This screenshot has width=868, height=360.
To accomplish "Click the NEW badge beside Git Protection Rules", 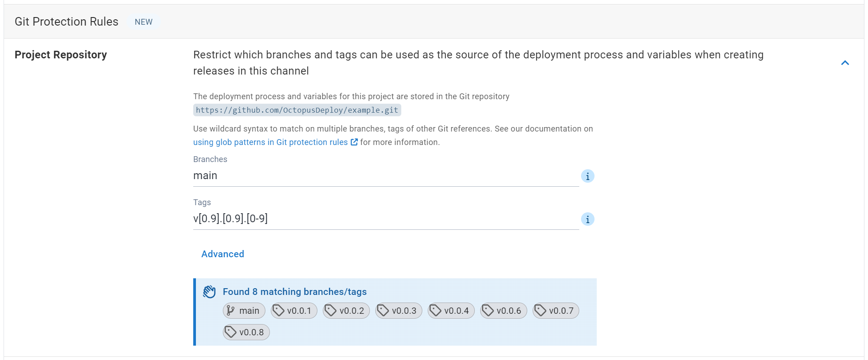I will tap(143, 22).
